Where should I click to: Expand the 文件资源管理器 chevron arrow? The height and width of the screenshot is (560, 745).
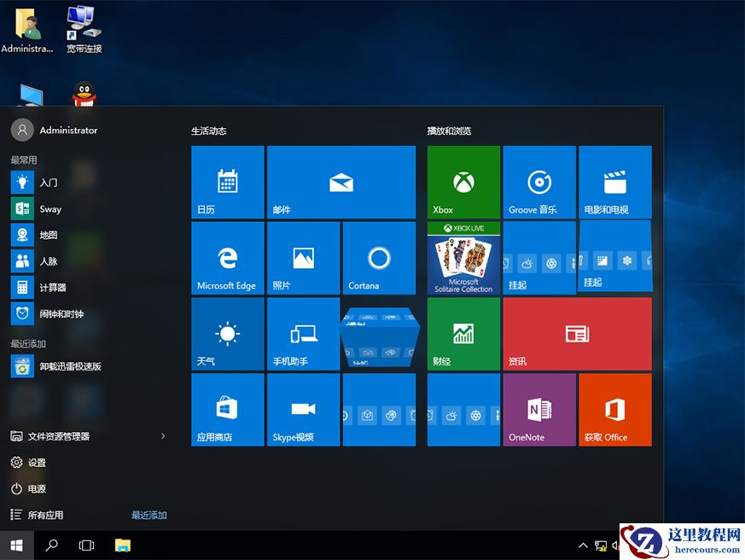point(162,435)
